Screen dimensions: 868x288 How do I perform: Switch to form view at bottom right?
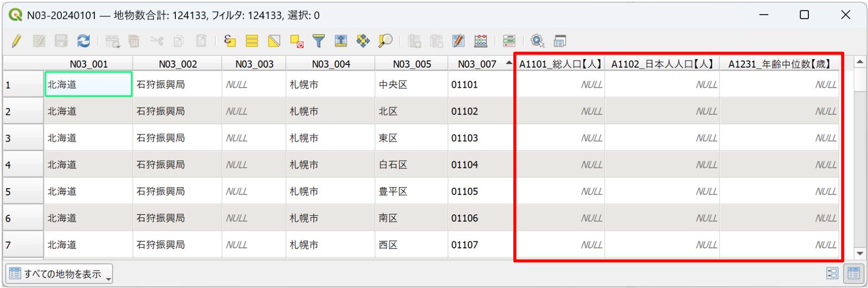click(832, 273)
